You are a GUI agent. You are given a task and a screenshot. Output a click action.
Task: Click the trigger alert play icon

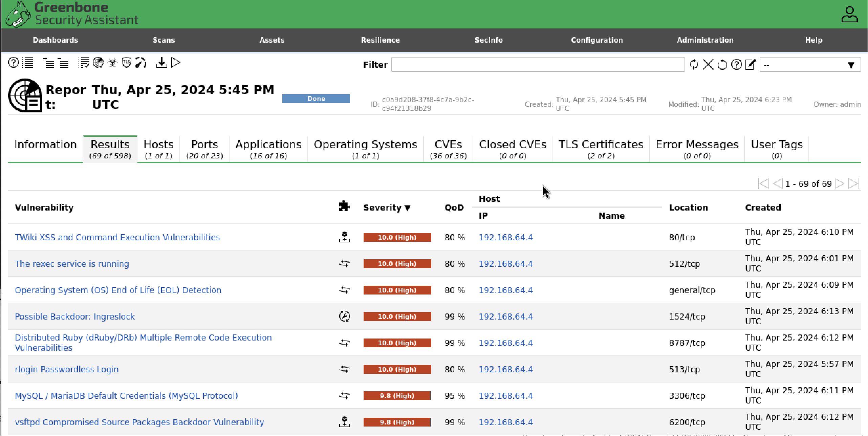click(x=176, y=63)
